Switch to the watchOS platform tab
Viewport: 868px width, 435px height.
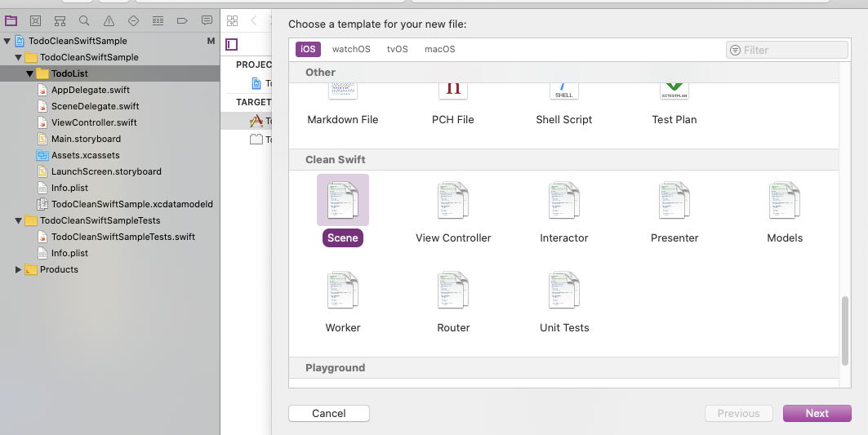tap(351, 49)
